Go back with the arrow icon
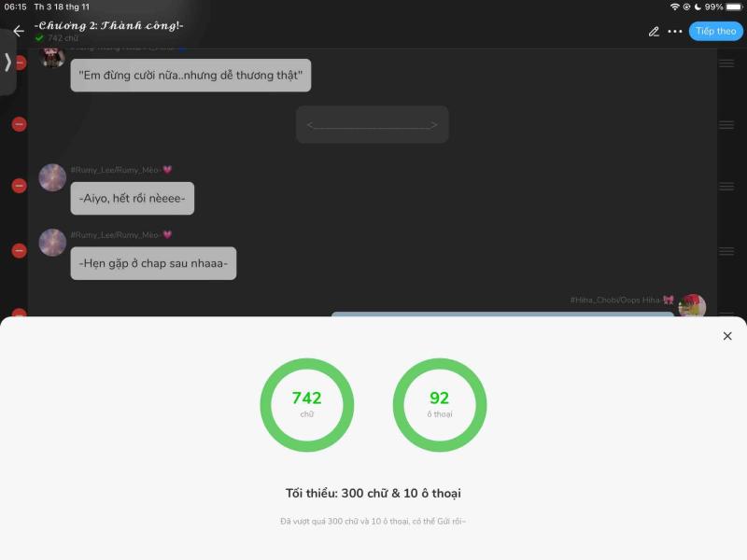The width and height of the screenshot is (747, 560). [x=19, y=31]
